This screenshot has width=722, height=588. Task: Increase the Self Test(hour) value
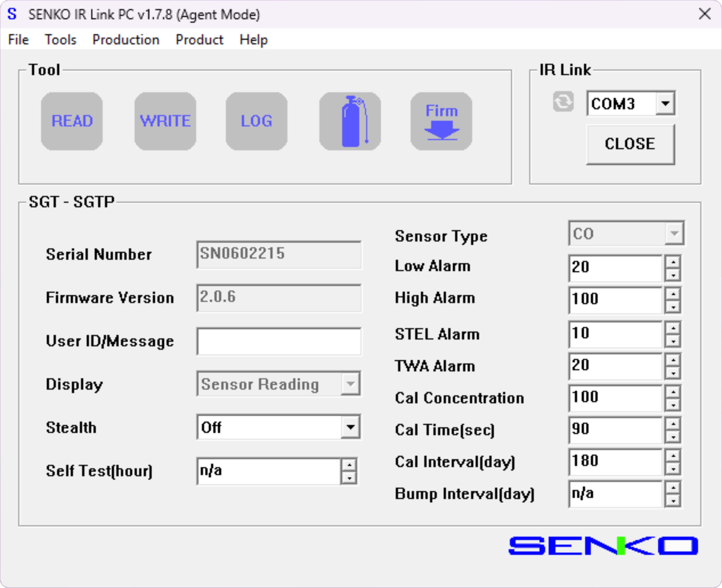click(349, 464)
